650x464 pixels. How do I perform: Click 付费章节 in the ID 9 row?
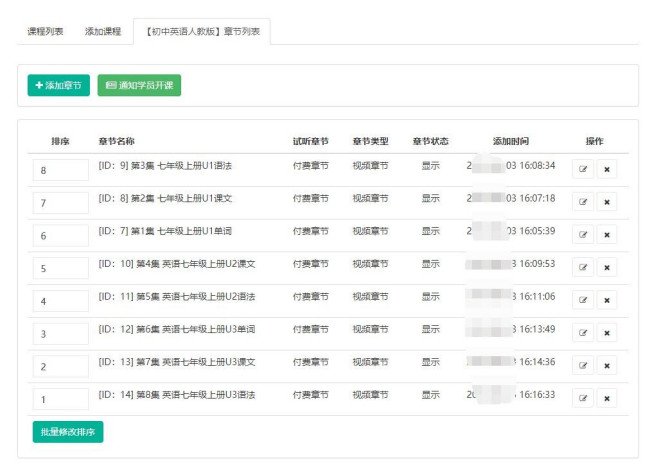(310, 166)
